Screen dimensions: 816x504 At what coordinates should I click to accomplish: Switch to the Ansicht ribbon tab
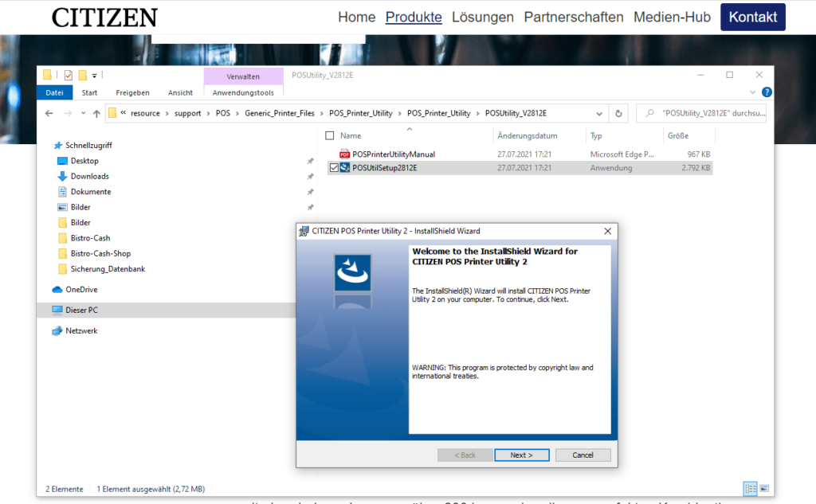180,92
